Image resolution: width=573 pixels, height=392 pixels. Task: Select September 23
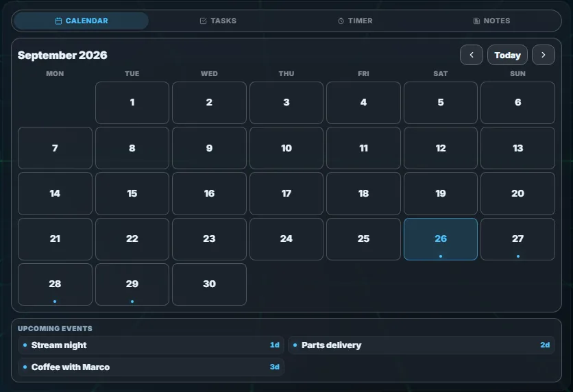click(x=209, y=239)
